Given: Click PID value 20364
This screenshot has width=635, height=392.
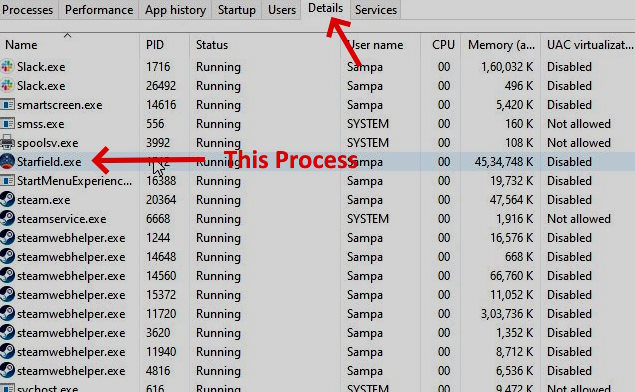Looking at the screenshot, I should pos(161,200).
